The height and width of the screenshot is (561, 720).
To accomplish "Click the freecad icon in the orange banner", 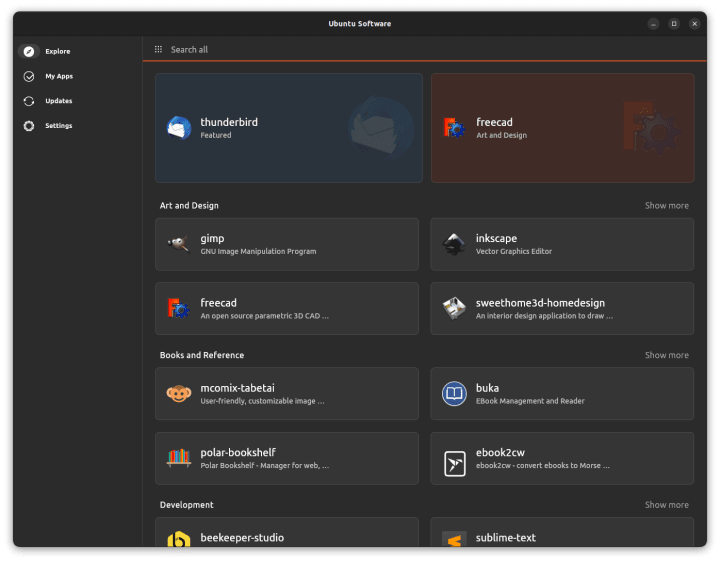I will coord(454,128).
